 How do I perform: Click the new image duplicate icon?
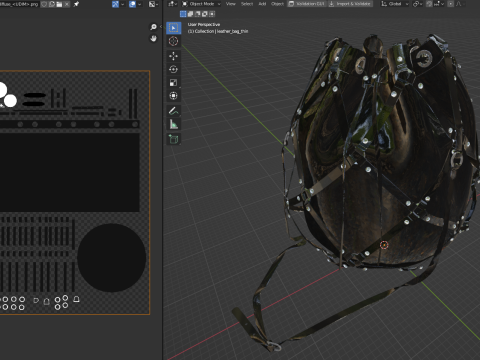pyautogui.click(x=52, y=4)
